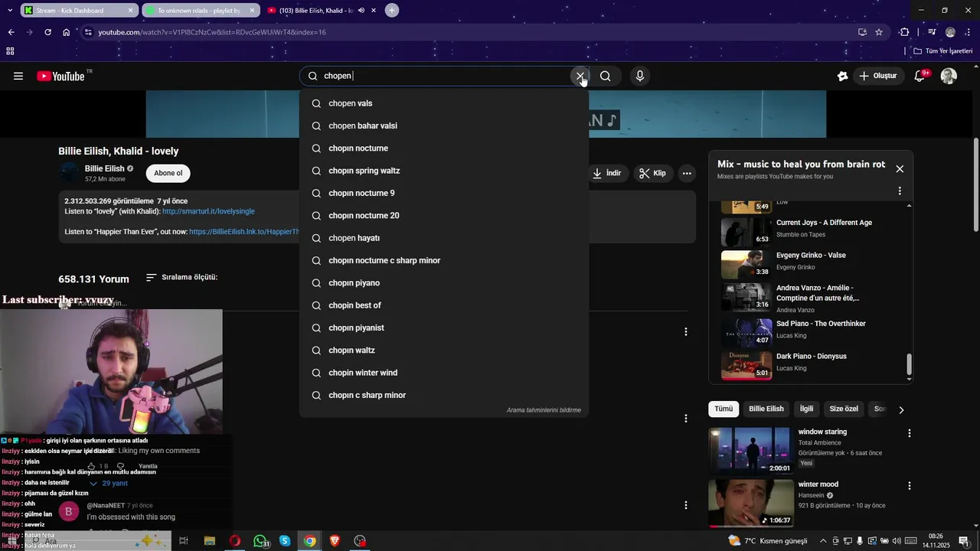Viewport: 980px width, 551px height.
Task: Bookmark this page with star icon
Action: (879, 32)
